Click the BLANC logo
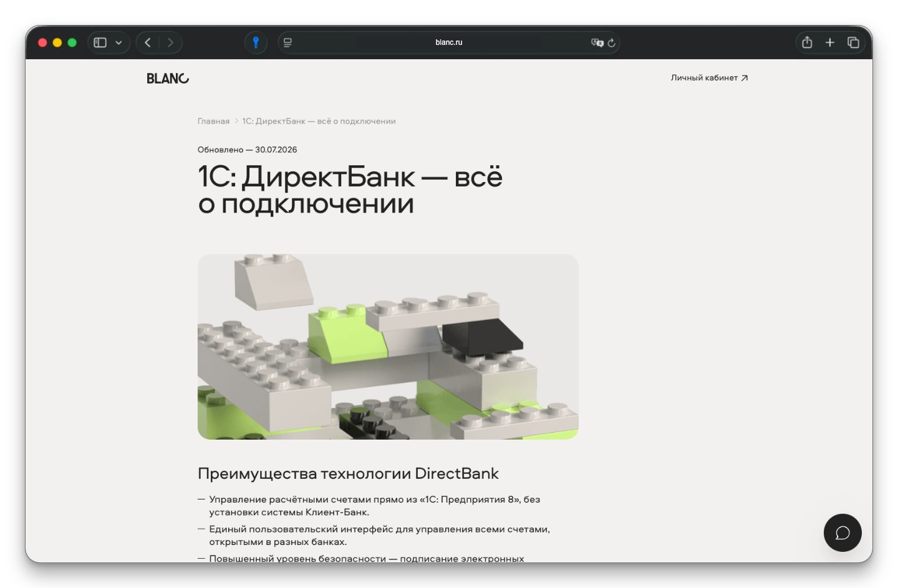Viewport: 898px width, 588px height. [168, 79]
